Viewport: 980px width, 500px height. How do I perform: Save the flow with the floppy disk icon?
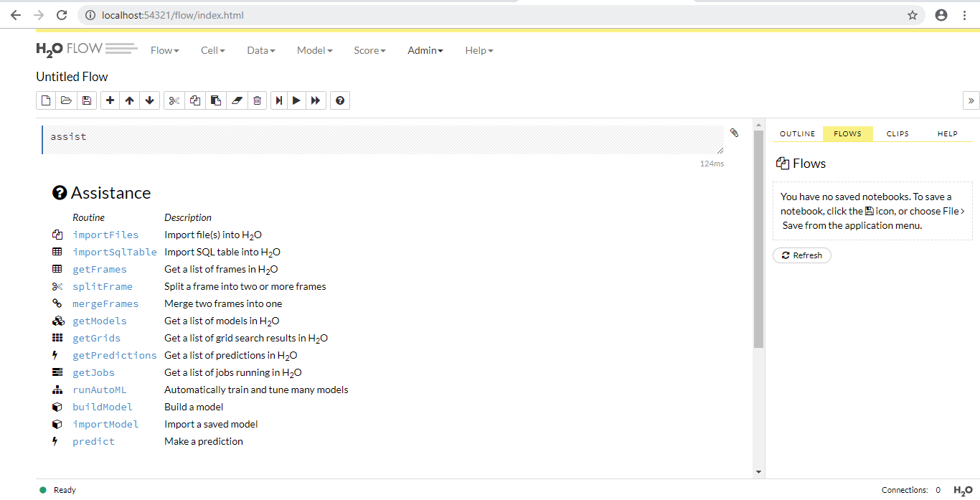(x=86, y=100)
